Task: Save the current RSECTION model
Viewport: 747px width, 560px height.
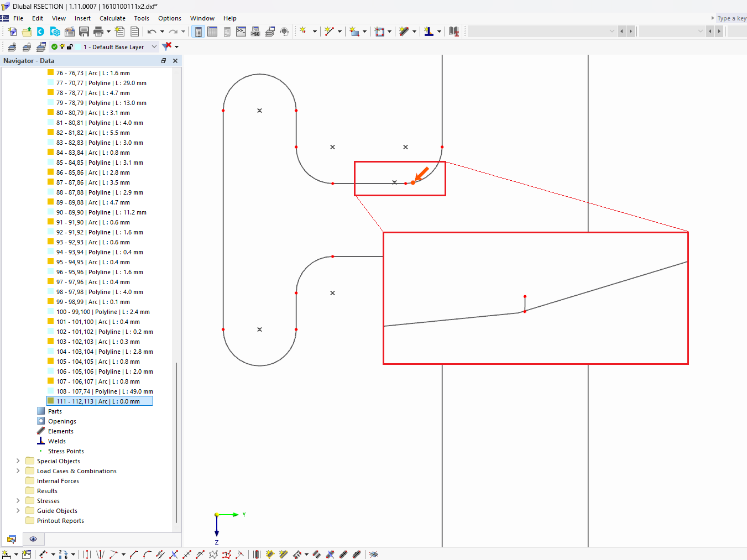Action: 84,32
